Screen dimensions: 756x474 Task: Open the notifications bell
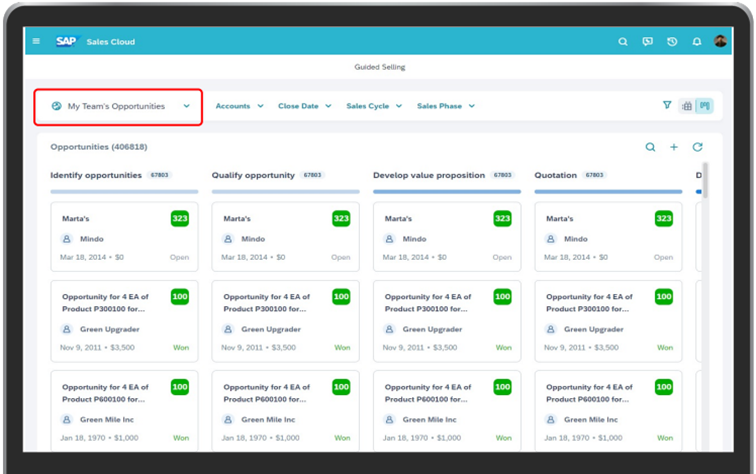pyautogui.click(x=697, y=42)
